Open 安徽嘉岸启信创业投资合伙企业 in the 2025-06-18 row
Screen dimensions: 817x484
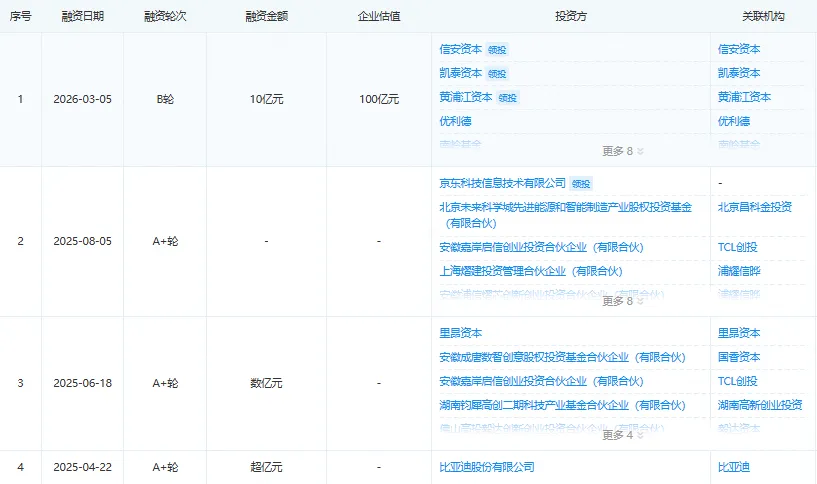click(541, 381)
